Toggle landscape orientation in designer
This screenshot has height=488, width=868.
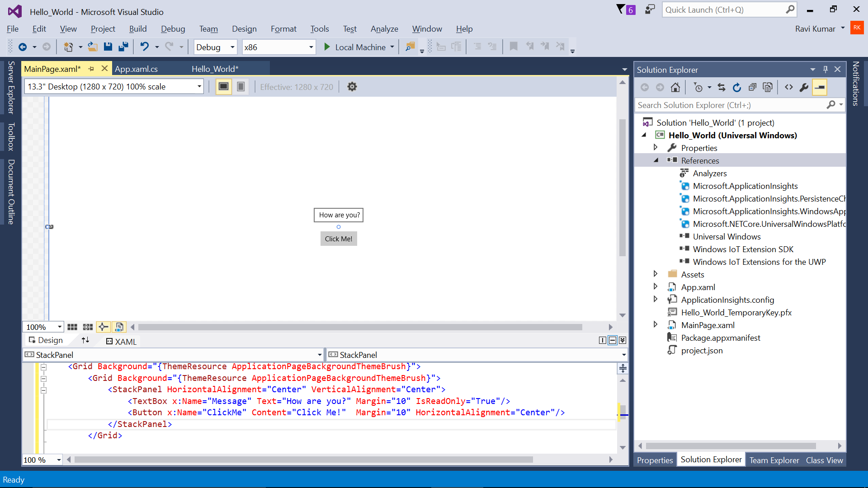[223, 87]
